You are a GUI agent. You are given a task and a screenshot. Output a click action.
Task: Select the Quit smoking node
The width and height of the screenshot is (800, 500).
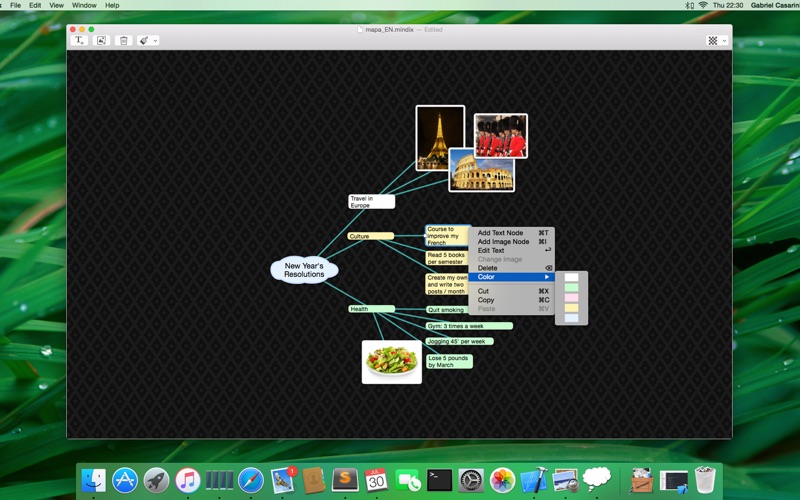(x=447, y=310)
